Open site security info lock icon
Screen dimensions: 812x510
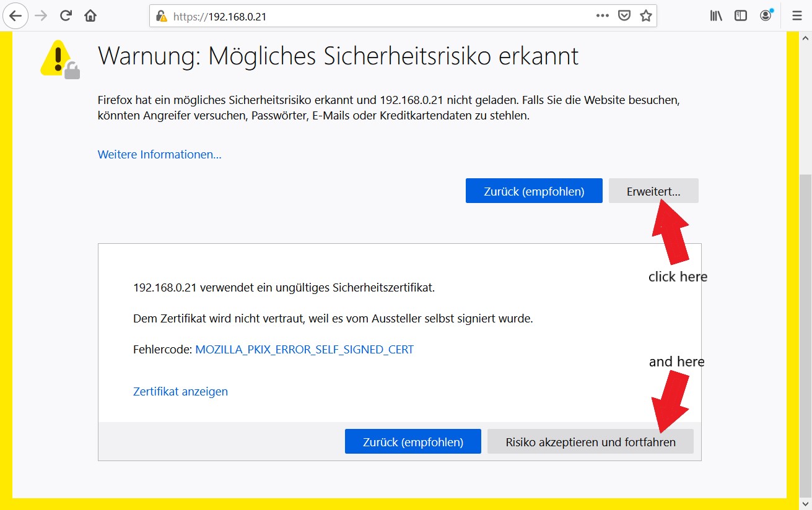point(162,17)
